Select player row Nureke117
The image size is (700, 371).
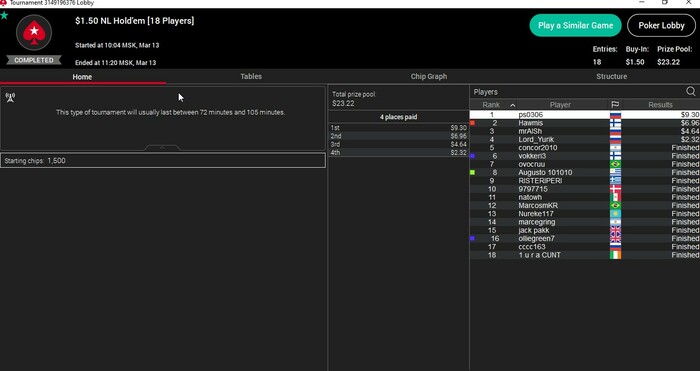point(585,214)
